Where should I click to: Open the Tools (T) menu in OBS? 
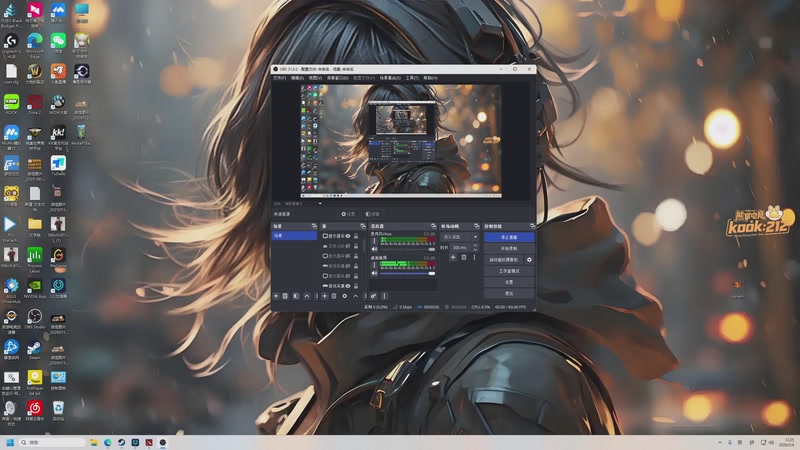pyautogui.click(x=412, y=78)
